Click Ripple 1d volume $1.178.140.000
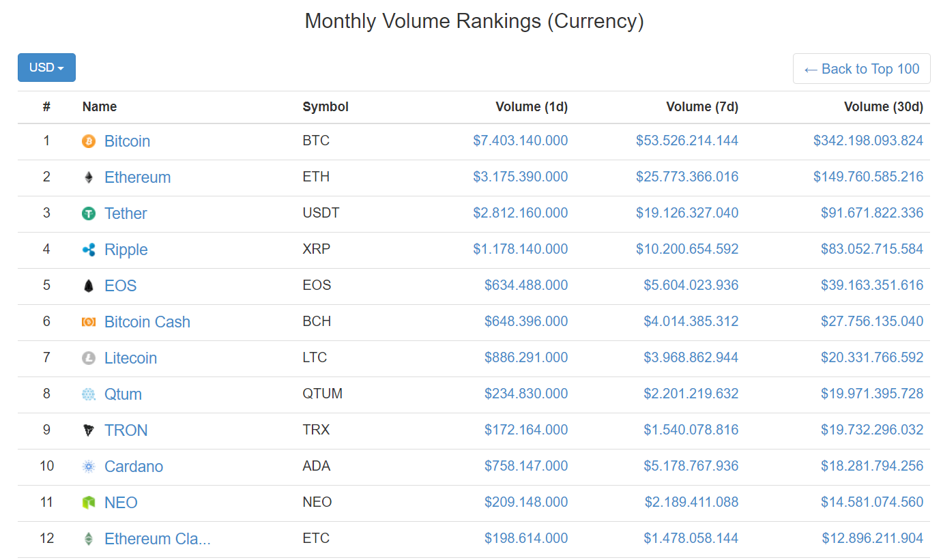941x560 pixels. [x=520, y=249]
